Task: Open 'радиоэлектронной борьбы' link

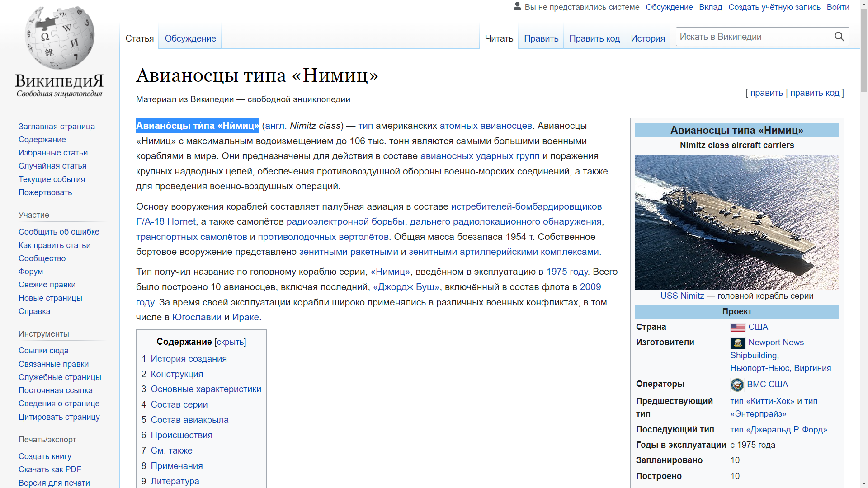Action: pyautogui.click(x=345, y=221)
